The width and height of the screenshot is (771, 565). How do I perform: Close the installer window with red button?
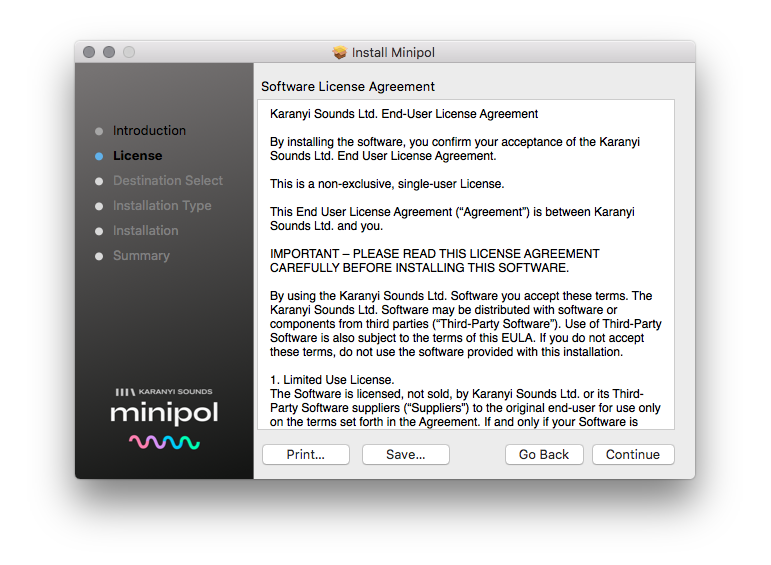click(x=89, y=52)
